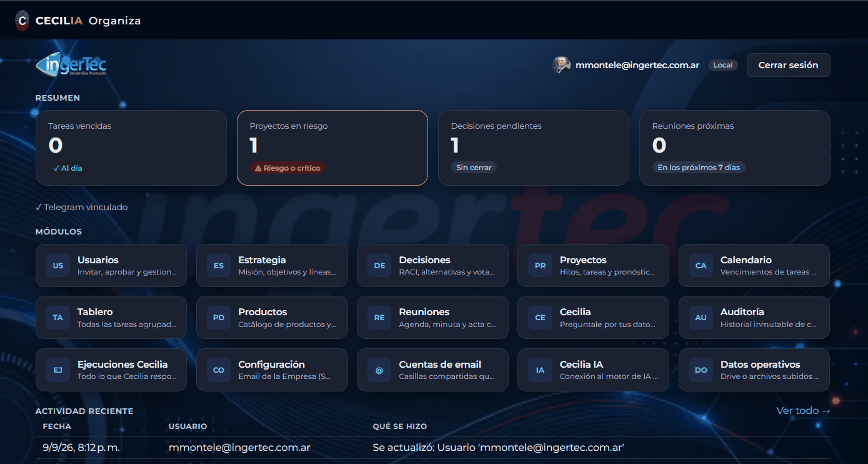Click the CE icon for Cecilia
This screenshot has width=868, height=464.
pyautogui.click(x=540, y=317)
